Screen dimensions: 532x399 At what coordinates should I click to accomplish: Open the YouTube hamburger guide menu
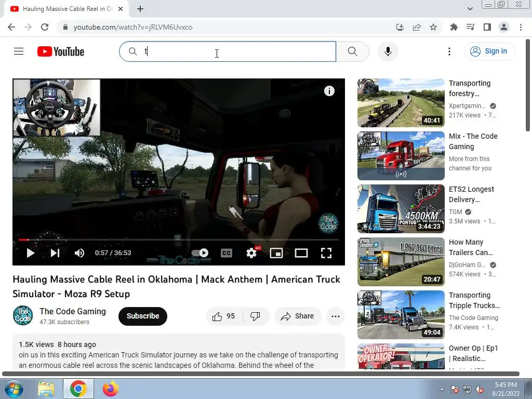[19, 51]
